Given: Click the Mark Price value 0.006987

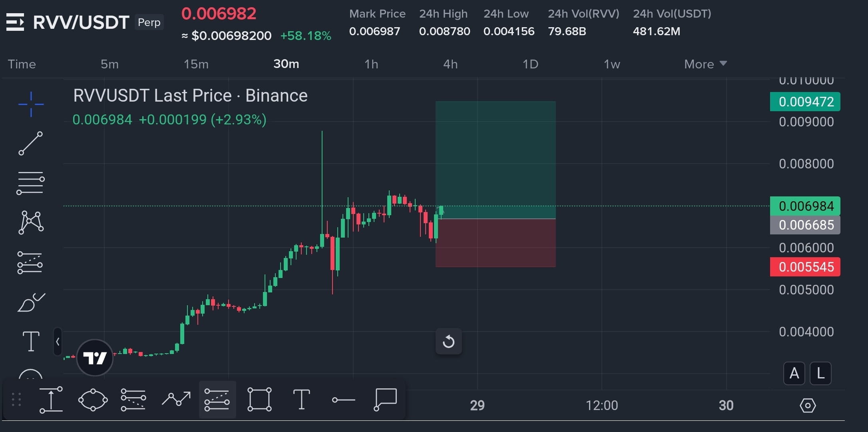Looking at the screenshot, I should 374,31.
